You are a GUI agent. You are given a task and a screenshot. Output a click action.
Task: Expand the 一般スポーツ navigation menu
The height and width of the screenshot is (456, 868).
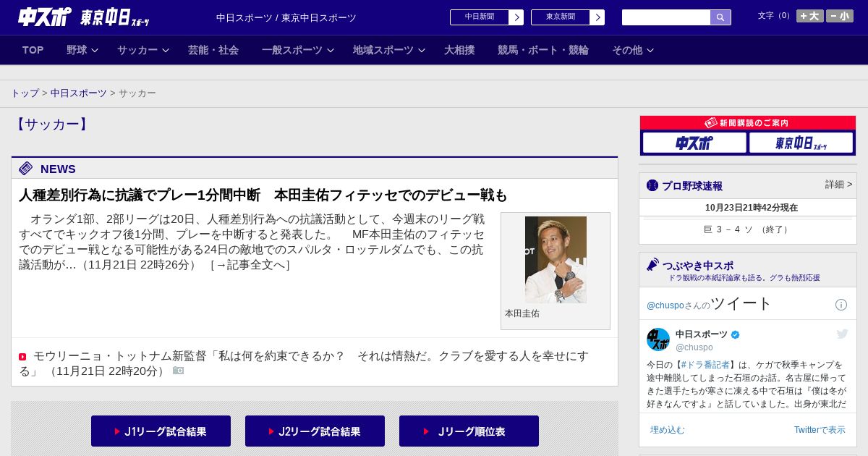[297, 50]
